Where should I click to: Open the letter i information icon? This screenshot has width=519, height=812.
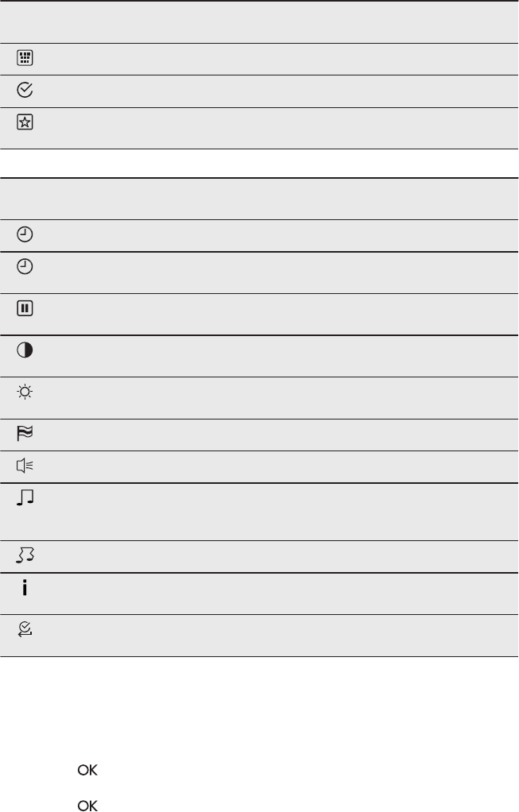tap(25, 589)
